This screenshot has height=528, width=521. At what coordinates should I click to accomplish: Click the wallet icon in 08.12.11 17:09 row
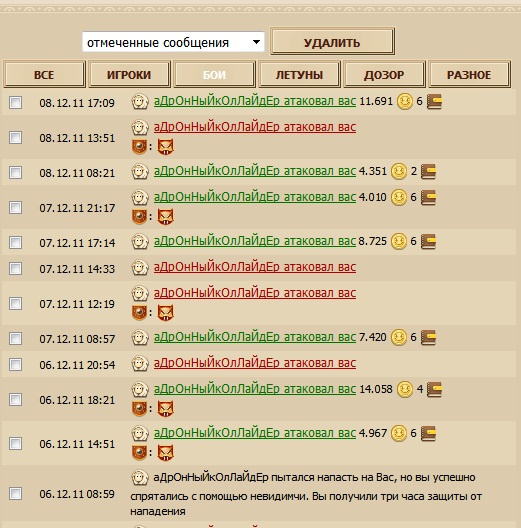434,101
